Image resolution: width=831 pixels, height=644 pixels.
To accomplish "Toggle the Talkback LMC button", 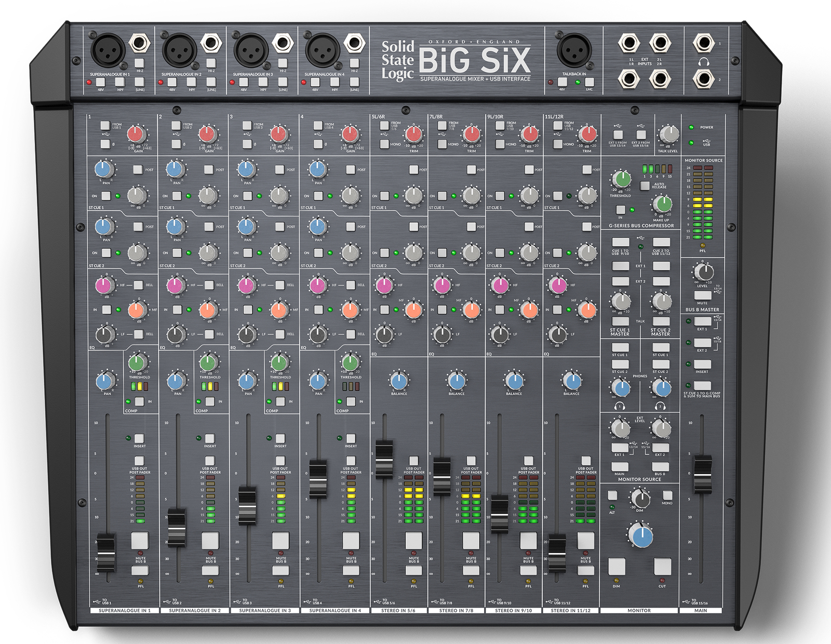I will [589, 82].
